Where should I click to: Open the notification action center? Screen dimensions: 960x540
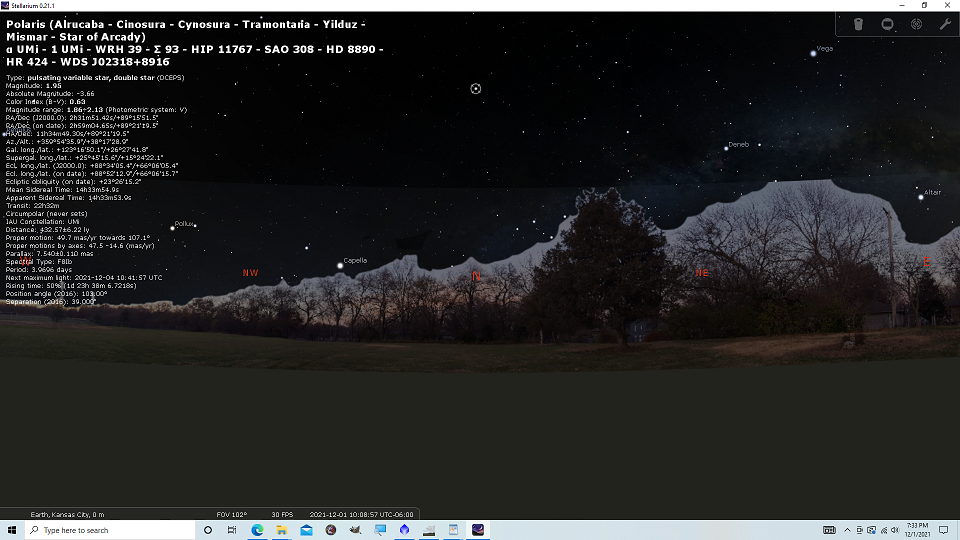(x=943, y=530)
